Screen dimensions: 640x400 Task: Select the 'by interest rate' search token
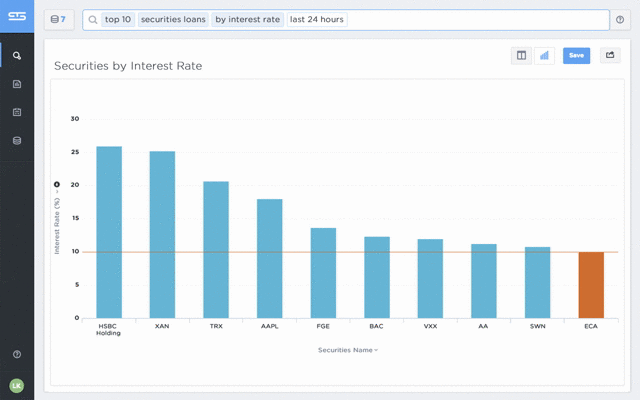point(247,20)
